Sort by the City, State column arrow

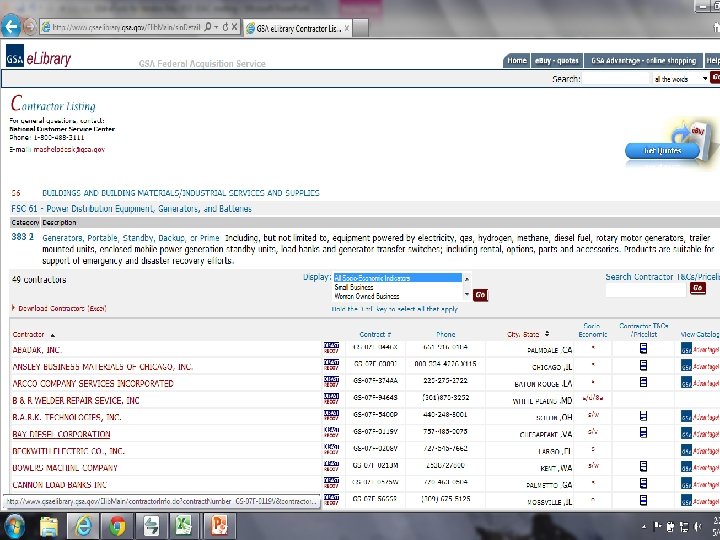tap(547, 334)
